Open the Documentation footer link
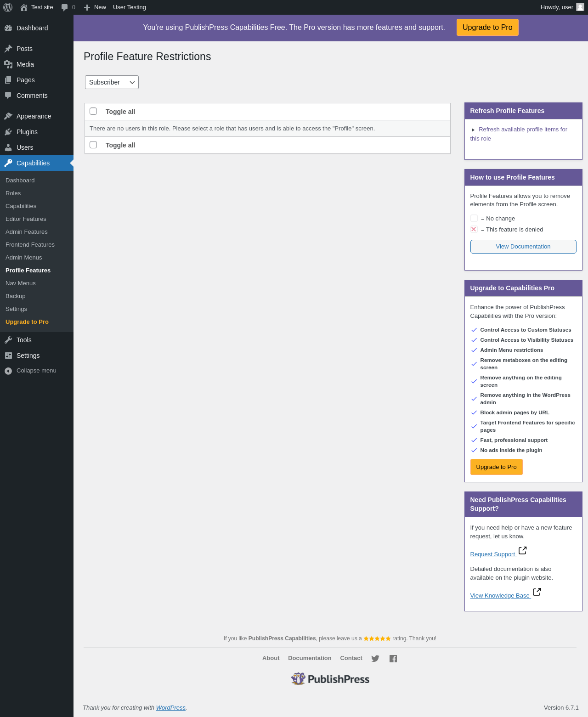The height and width of the screenshot is (717, 588). 310,658
